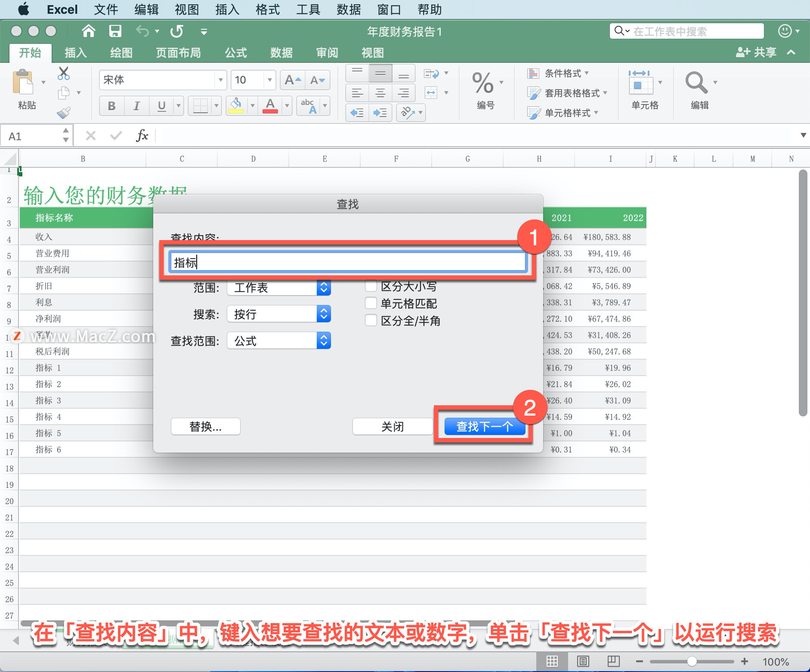Image resolution: width=810 pixels, height=672 pixels.
Task: Click the Cut scissors icon
Action: 63,73
